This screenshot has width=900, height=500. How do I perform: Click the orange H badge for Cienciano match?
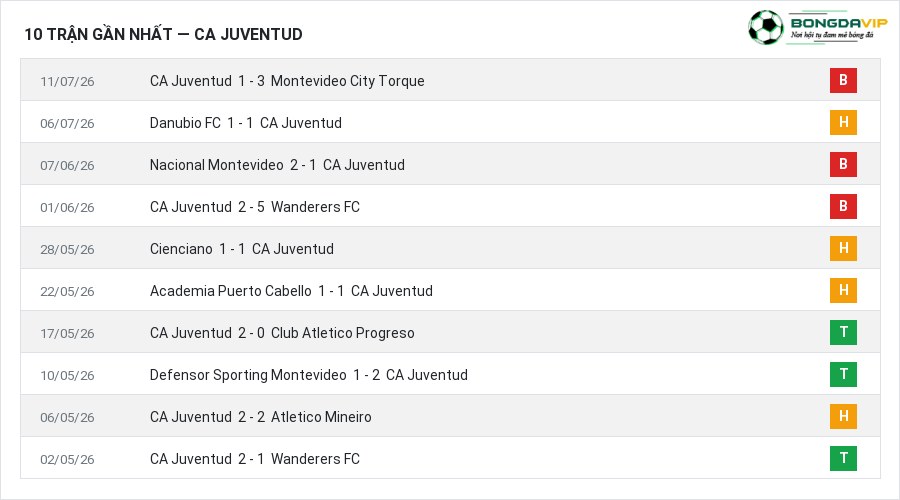(843, 248)
